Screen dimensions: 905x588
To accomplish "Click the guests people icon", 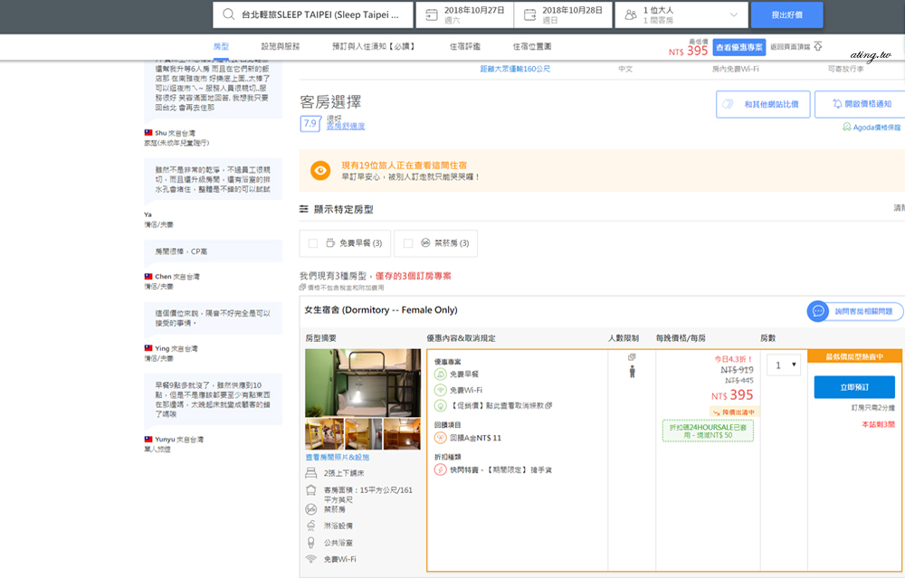I will [626, 14].
